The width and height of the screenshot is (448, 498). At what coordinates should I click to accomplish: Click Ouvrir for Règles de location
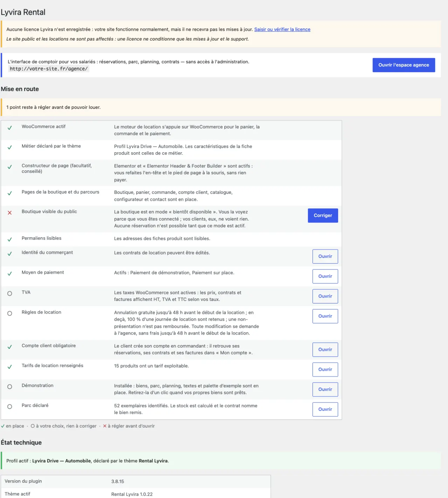(x=325, y=316)
